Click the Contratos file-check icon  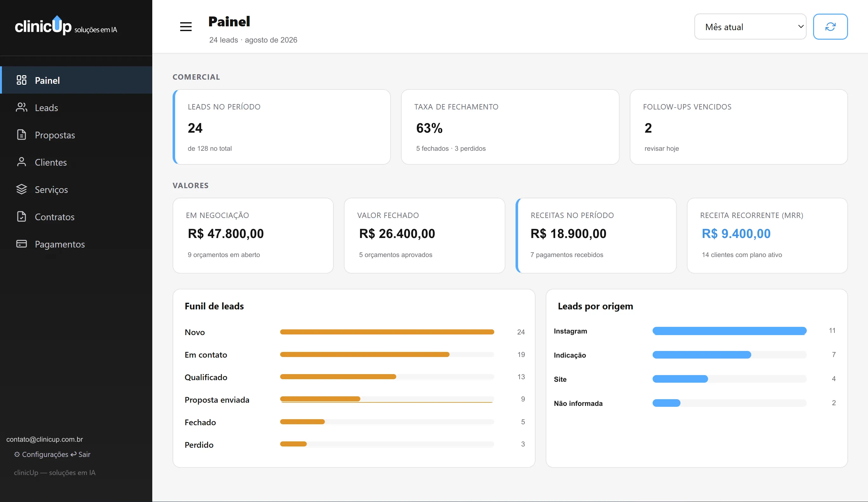tap(21, 216)
